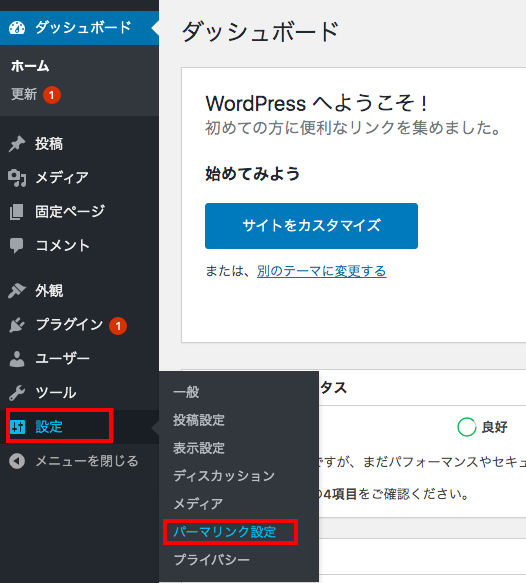Click the Dashboard gauge icon
This screenshot has height=583, width=526.
click(17, 28)
